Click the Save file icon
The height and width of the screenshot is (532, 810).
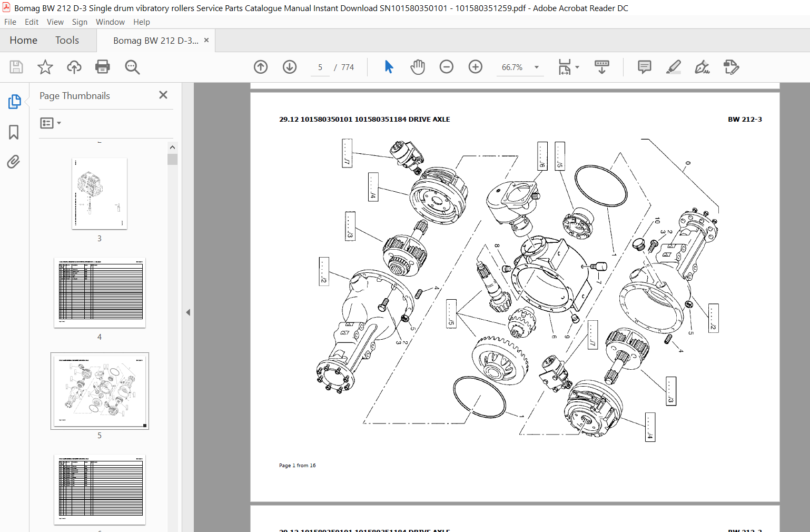16,67
